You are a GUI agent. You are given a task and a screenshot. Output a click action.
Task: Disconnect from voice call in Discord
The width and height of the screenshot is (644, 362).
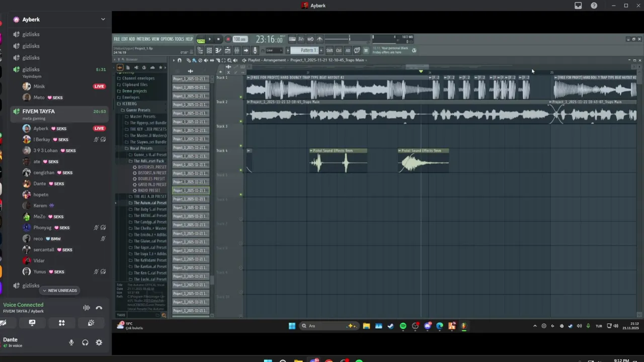point(99,308)
